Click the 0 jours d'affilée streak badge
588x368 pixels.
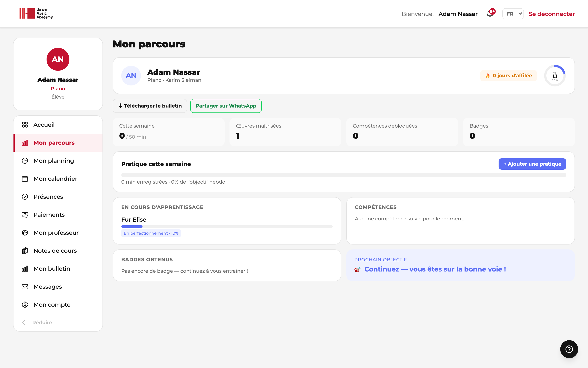pos(509,76)
